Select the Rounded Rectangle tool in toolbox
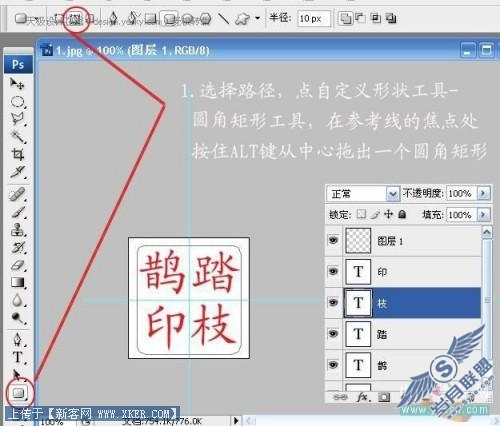Viewport: 500px width, 426px height. coord(19,393)
